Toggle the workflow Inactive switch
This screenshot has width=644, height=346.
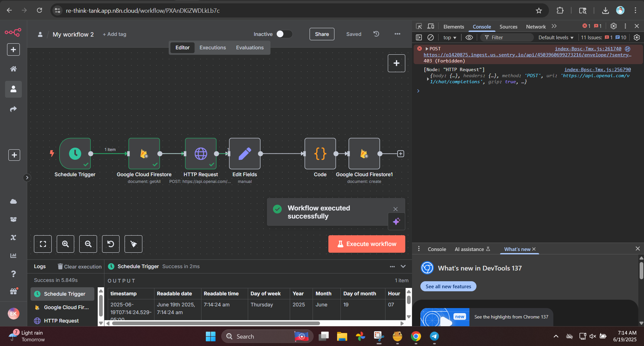click(284, 34)
